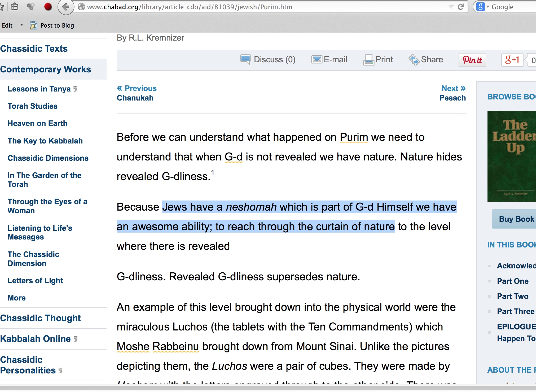This screenshot has width=536, height=392.
Task: Open Chassidic Texts sidebar section
Action: (34, 49)
